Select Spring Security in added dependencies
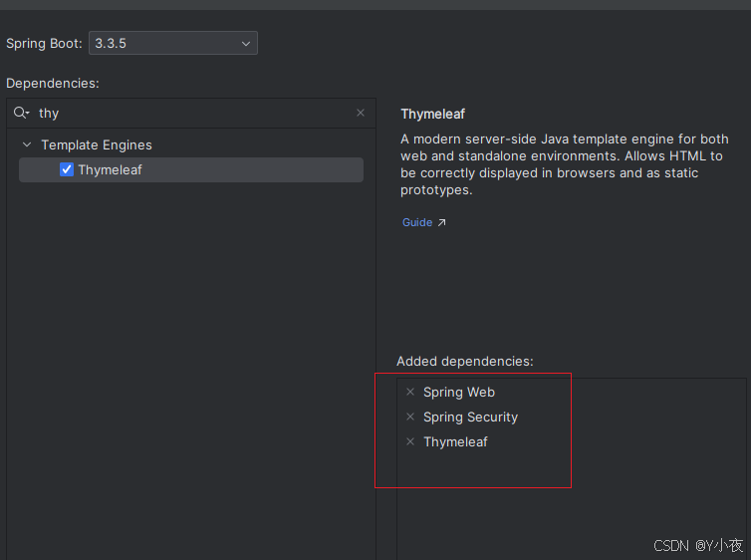 [470, 417]
